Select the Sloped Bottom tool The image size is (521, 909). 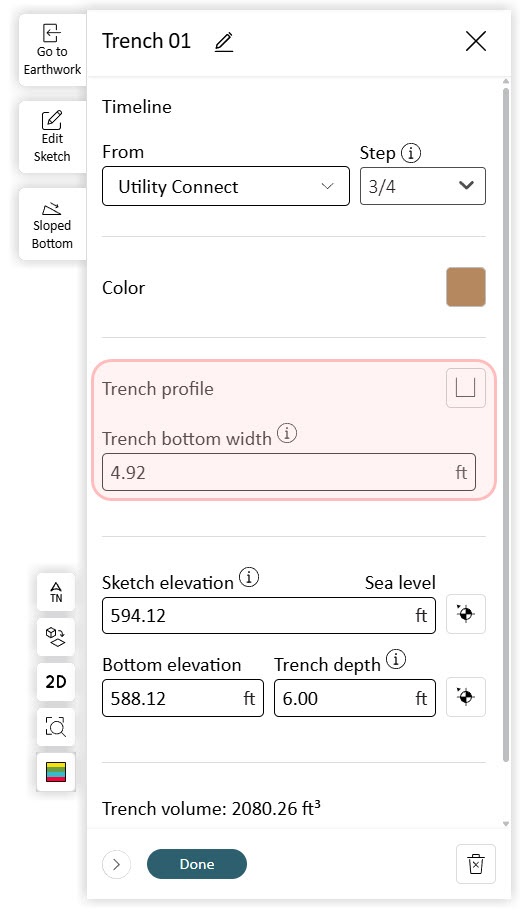(x=52, y=224)
